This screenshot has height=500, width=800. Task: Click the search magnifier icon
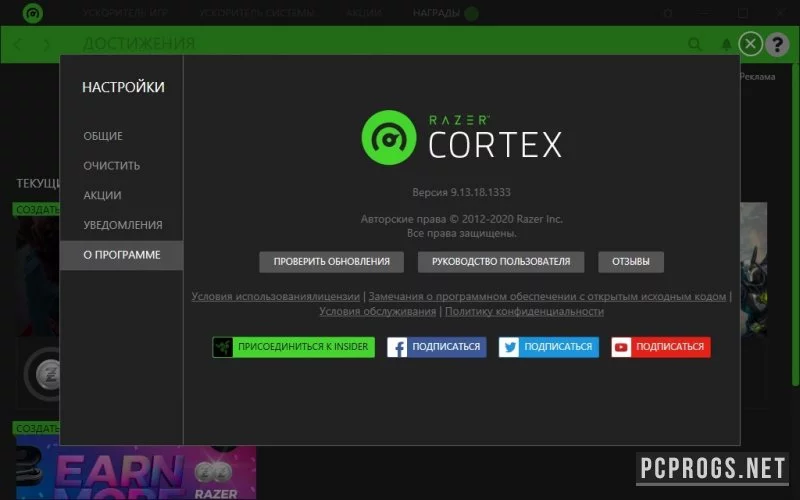coord(694,44)
